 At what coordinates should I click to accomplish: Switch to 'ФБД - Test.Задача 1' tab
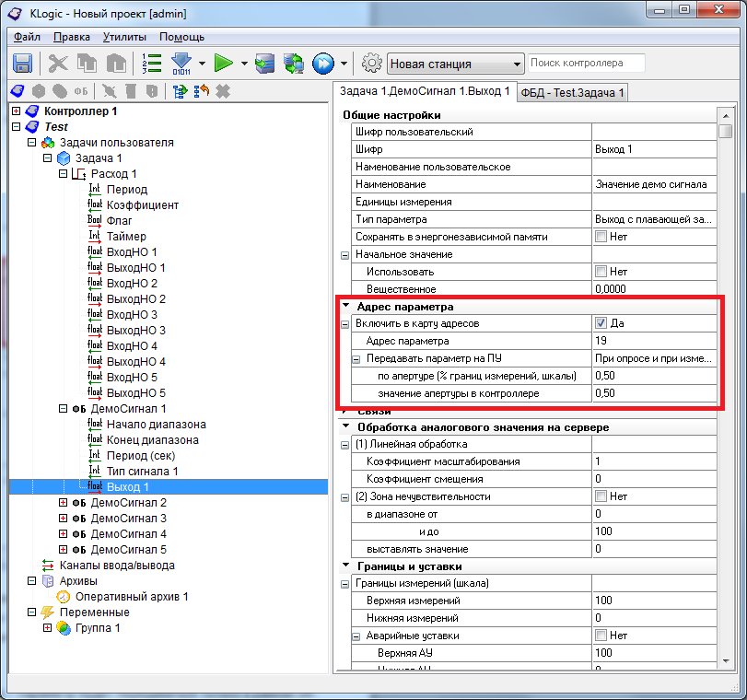coord(572,92)
